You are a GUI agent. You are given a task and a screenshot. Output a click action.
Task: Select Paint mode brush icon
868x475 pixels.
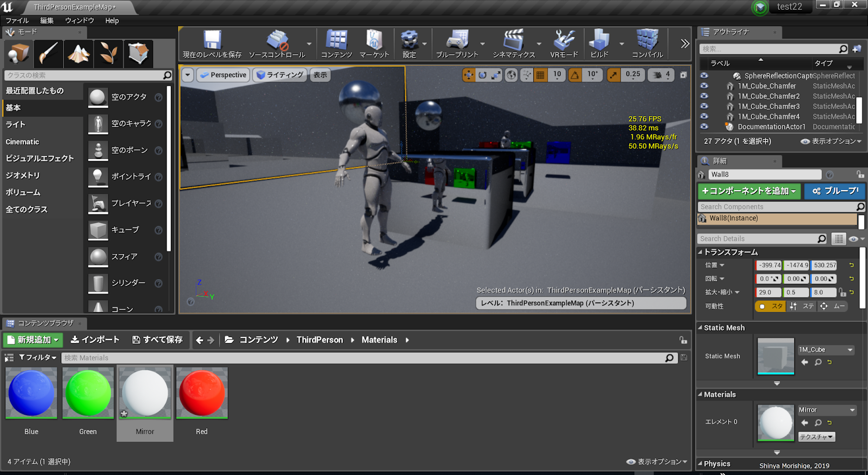coord(48,53)
